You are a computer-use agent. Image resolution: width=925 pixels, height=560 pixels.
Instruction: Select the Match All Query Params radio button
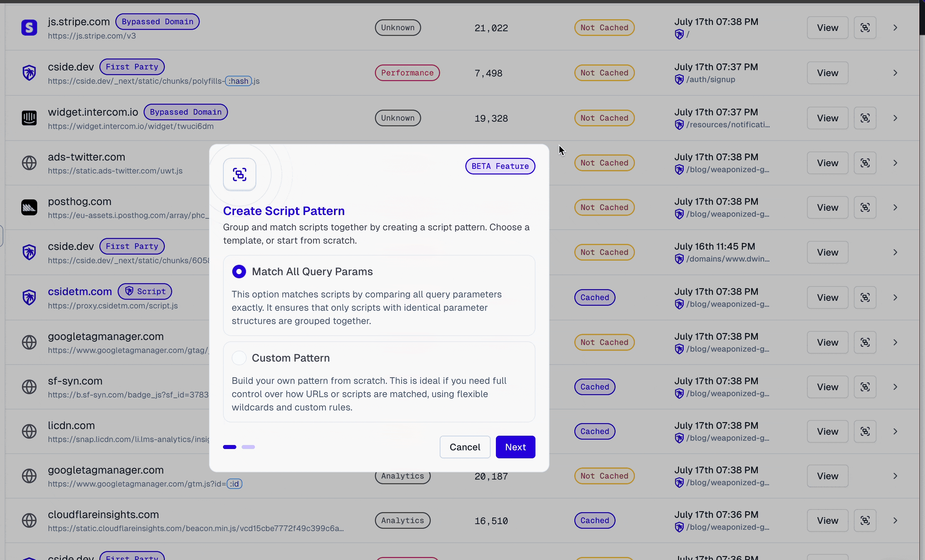pos(239,272)
